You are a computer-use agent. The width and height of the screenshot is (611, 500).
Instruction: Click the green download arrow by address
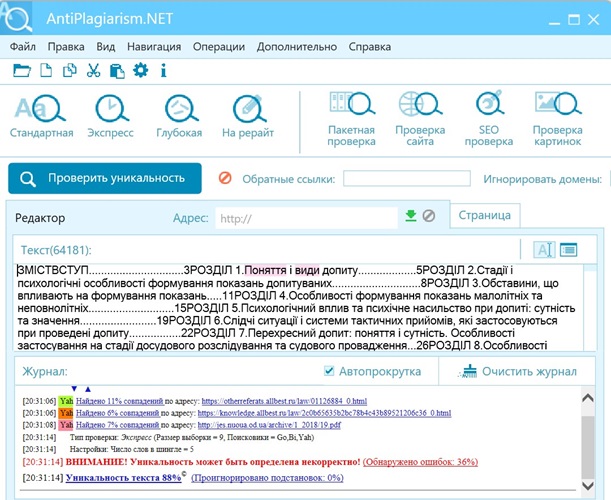click(411, 216)
